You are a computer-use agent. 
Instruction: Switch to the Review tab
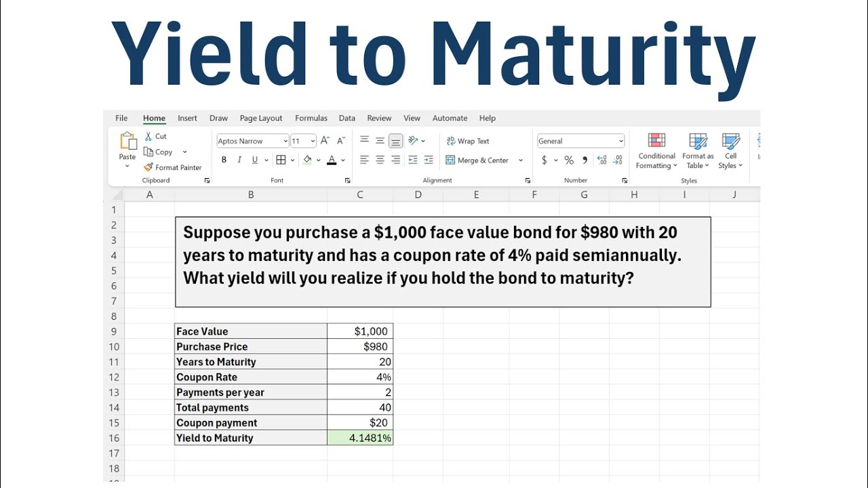[379, 118]
